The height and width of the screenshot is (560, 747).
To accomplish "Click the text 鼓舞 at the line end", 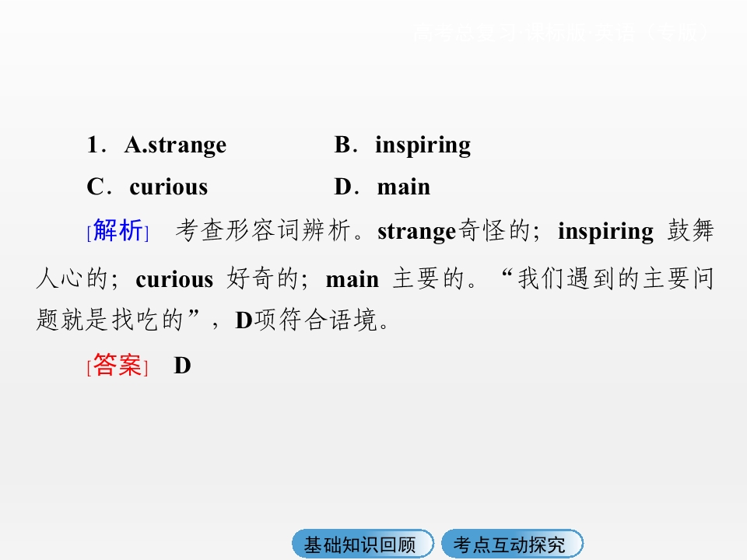I will point(690,231).
